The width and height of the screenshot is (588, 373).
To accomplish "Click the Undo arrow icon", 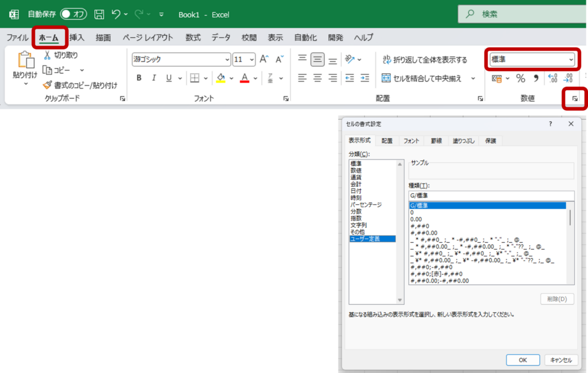I will 117,14.
